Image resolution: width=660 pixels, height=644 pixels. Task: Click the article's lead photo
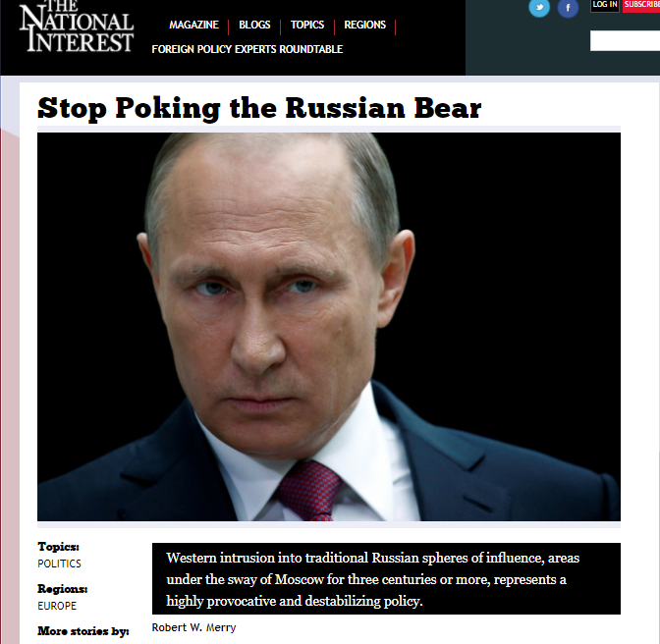[329, 327]
